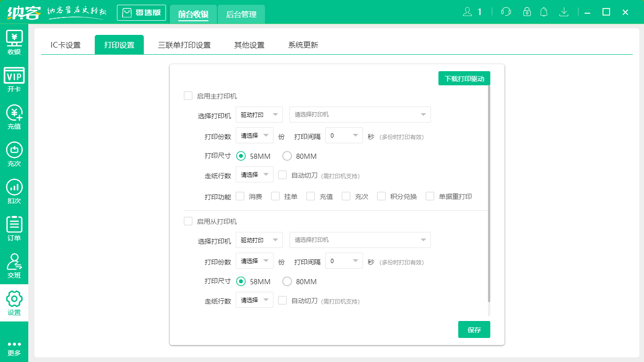
Task: Check the 积分兑换 print function
Action: click(x=381, y=196)
